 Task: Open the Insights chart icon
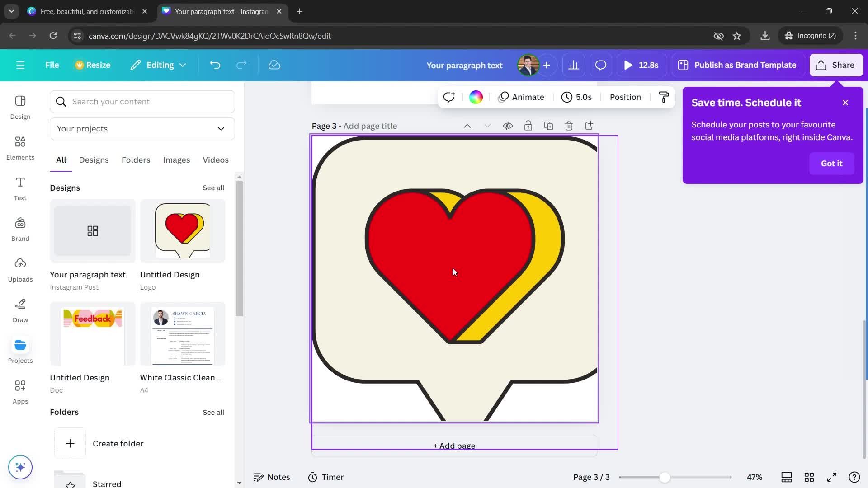coord(574,65)
